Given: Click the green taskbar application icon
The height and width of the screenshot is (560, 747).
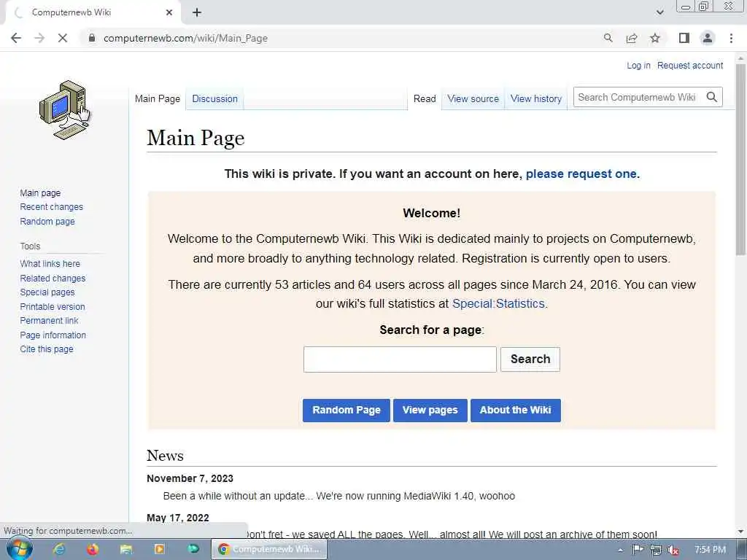Looking at the screenshot, I should pyautogui.click(x=193, y=549).
